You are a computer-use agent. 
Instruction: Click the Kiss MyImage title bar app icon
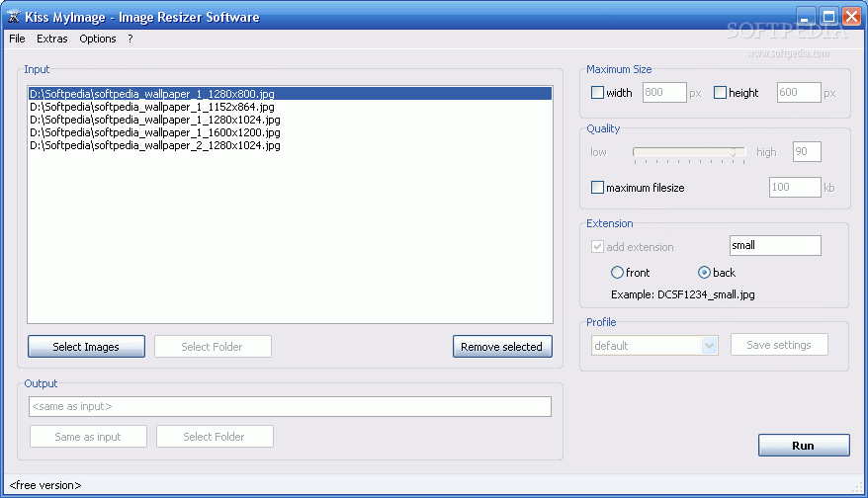pyautogui.click(x=13, y=17)
